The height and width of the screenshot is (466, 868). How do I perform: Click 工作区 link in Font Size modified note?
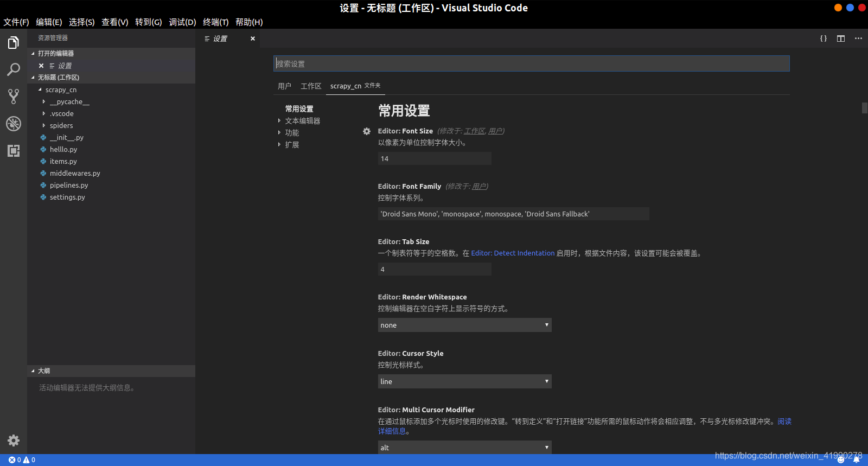click(475, 131)
